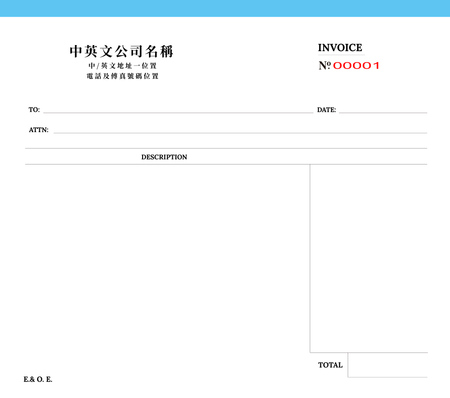Click the E.& O. E. footer text

point(38,379)
